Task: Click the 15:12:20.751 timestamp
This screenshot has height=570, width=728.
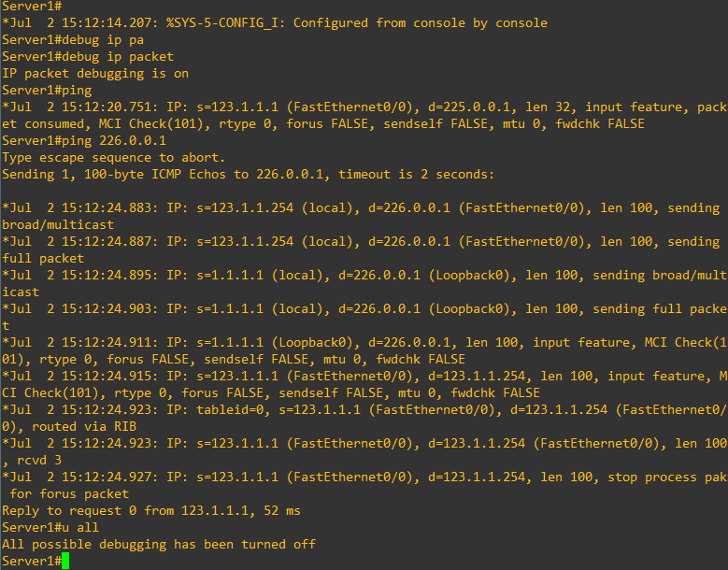Action: [x=107, y=107]
